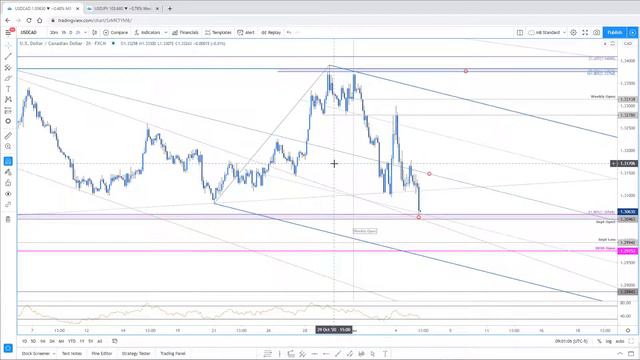
Task: Select the brush drawing tool
Action: click(8, 78)
